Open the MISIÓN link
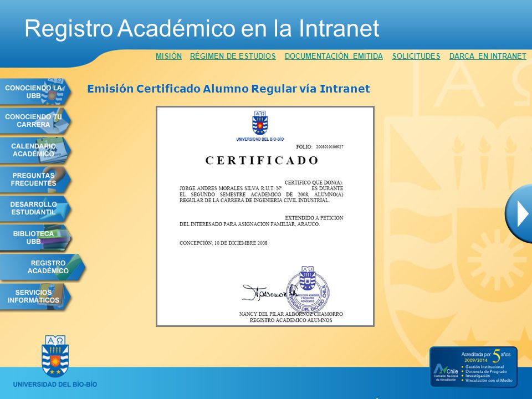This screenshot has width=532, height=399. [168, 57]
